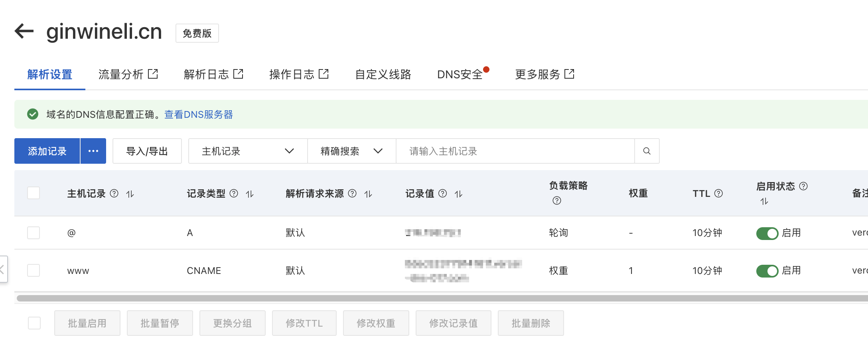Click the 请输入主机记录 search field

pos(515,151)
